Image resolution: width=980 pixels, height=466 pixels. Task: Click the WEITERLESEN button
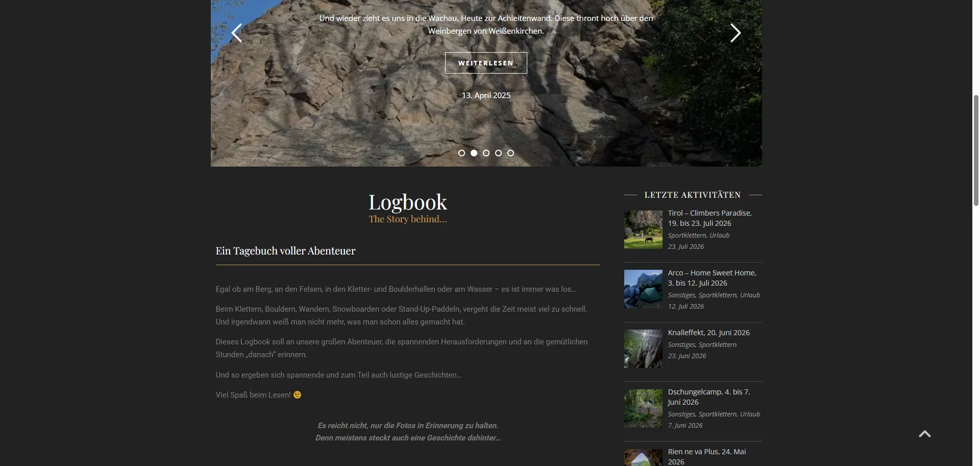(x=486, y=63)
